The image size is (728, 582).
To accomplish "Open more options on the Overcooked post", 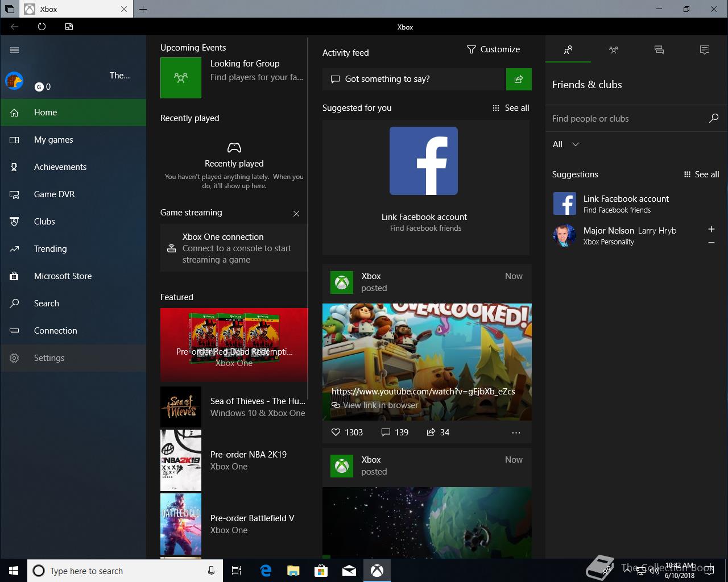I will click(x=516, y=433).
